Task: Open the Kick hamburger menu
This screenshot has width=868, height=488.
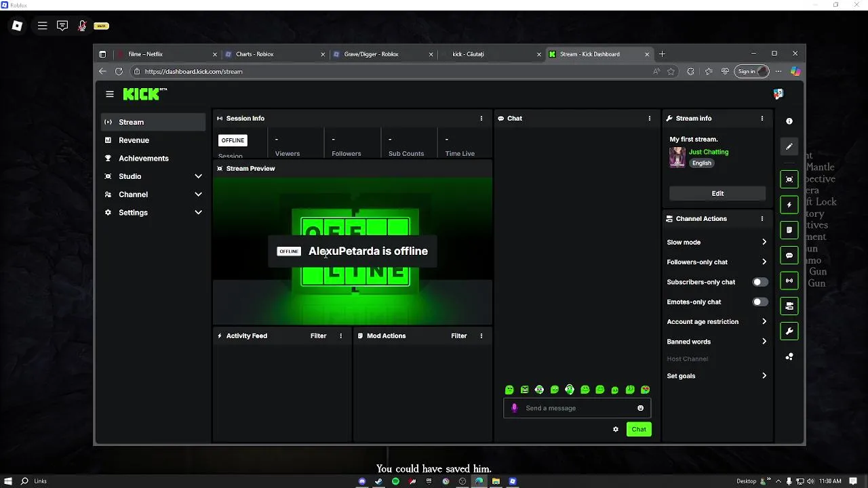Action: (110, 94)
